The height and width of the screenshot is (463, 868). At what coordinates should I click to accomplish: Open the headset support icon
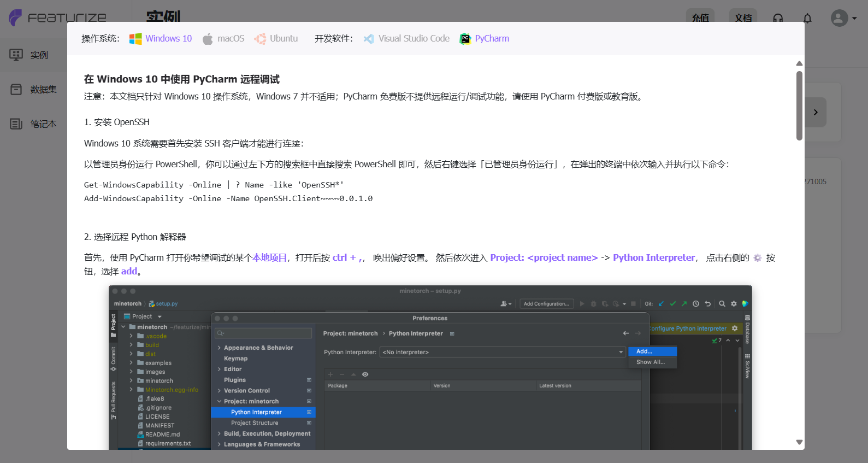pos(778,18)
